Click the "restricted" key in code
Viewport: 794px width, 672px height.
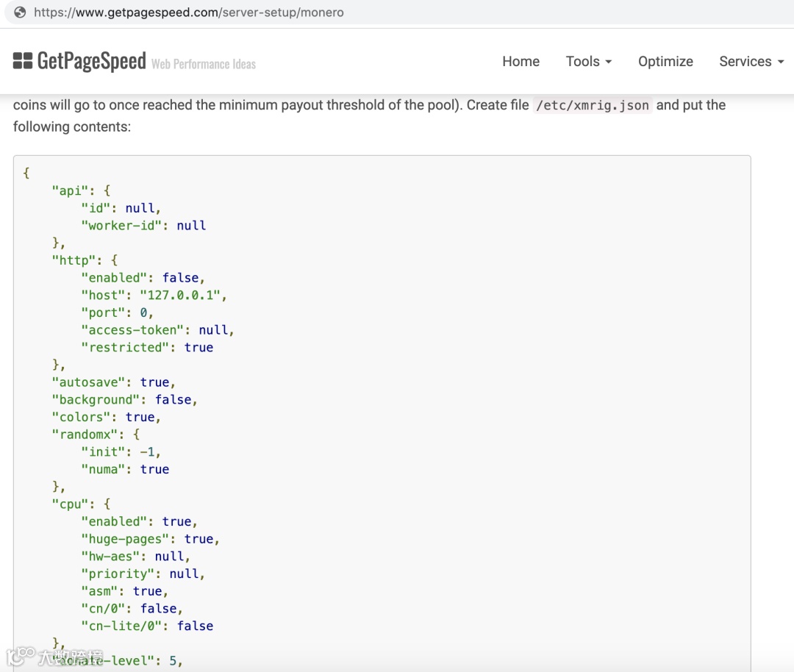pyautogui.click(x=125, y=347)
